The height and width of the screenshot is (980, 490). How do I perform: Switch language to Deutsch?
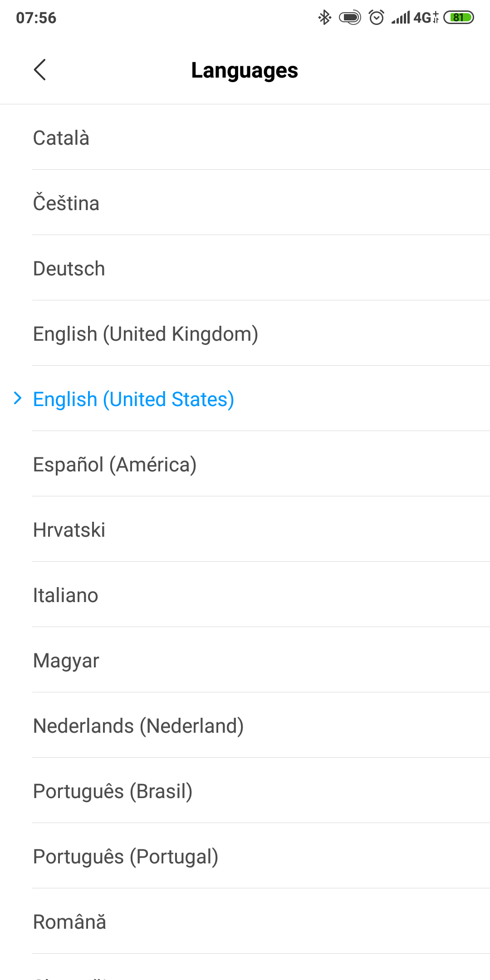[x=69, y=269]
